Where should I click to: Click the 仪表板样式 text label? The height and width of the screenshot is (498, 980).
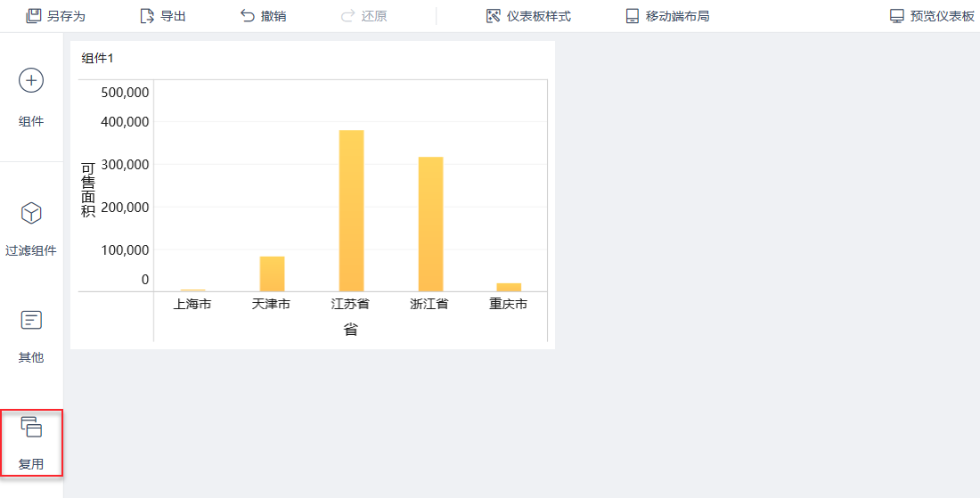tap(539, 16)
